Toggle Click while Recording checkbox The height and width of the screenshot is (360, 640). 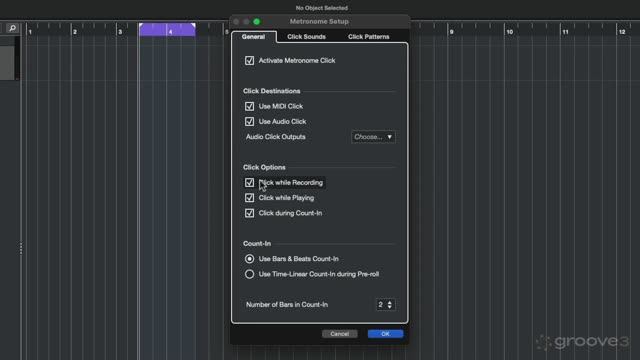click(249, 182)
